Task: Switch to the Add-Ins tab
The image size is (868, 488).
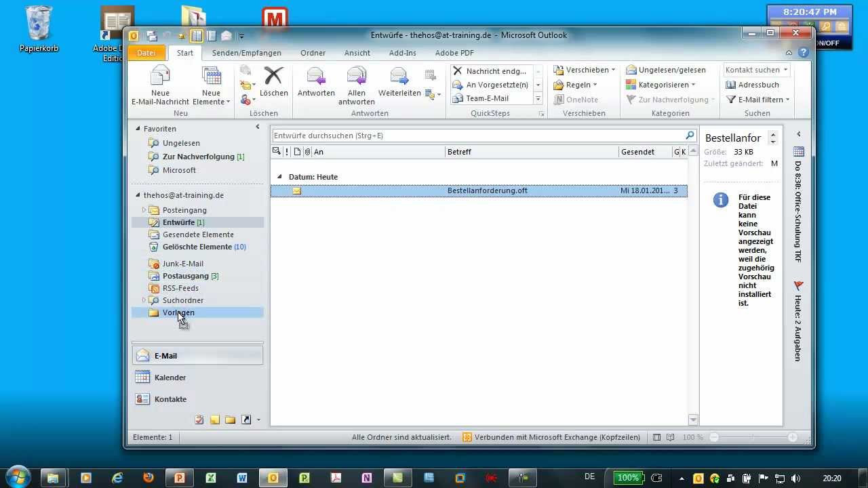Action: [402, 53]
